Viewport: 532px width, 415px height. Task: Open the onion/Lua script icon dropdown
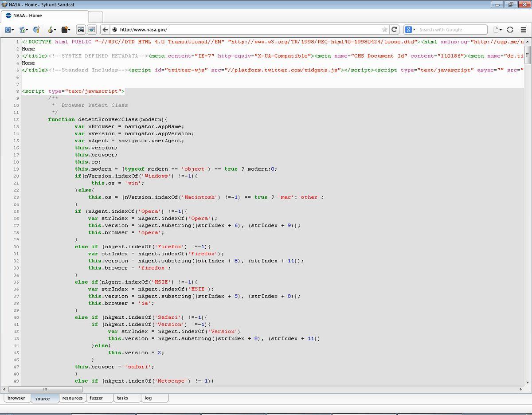pos(51,30)
